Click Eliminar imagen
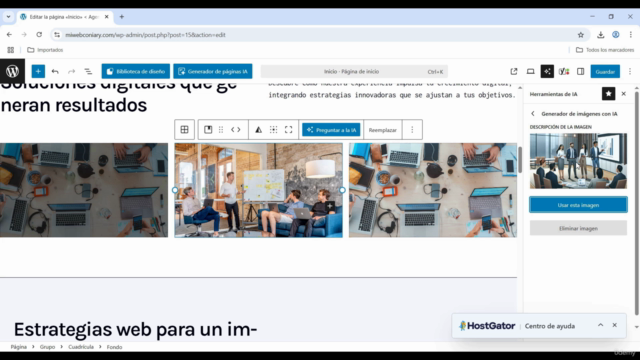The width and height of the screenshot is (640, 360). pos(578,228)
